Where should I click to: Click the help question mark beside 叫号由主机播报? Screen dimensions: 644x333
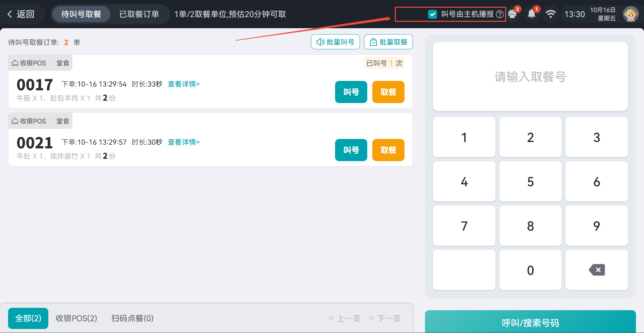[x=499, y=14]
